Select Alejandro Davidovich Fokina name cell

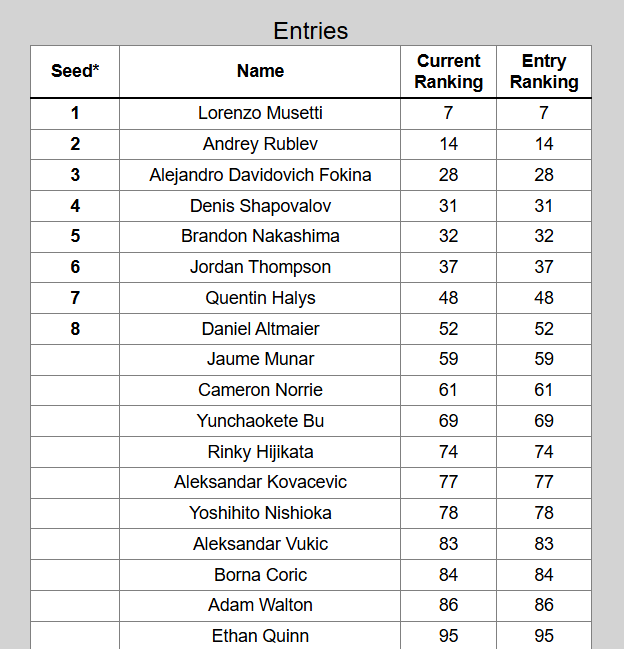(260, 175)
